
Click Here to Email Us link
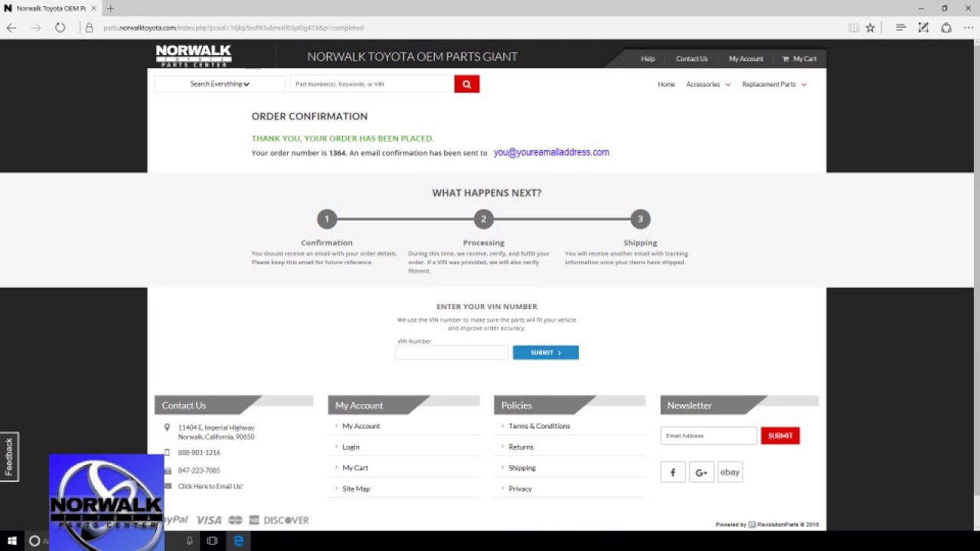pos(211,486)
